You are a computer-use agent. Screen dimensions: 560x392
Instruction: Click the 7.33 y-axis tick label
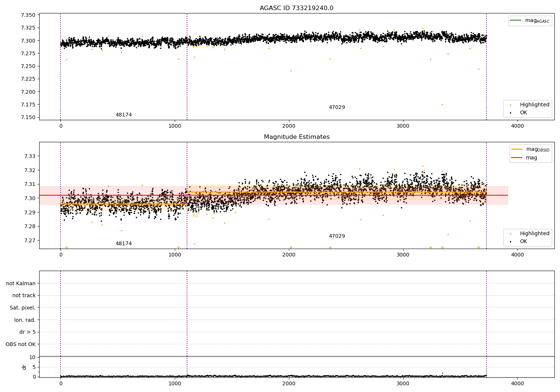(30, 156)
